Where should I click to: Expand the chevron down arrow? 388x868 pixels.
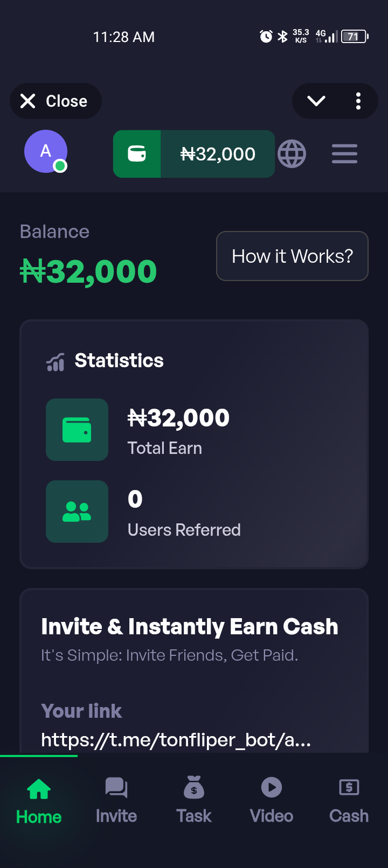pyautogui.click(x=316, y=101)
